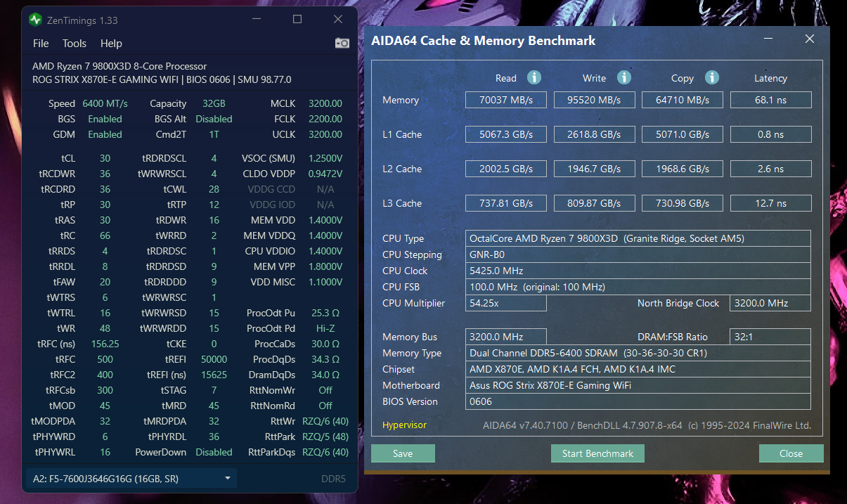Click L2 Cache read 2002.5 GB/s

click(506, 169)
